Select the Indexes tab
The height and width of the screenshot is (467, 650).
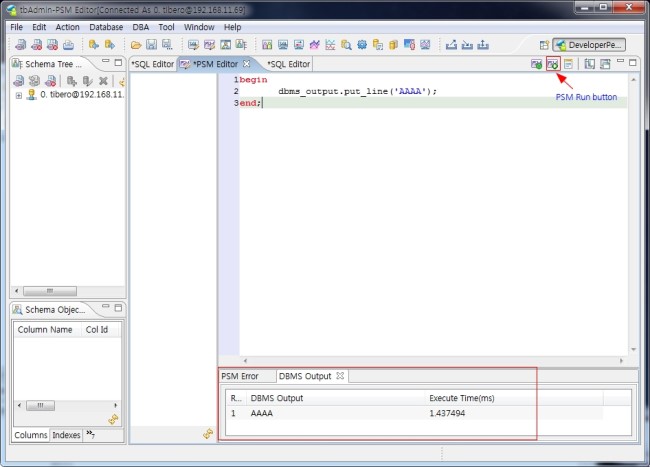pos(67,434)
